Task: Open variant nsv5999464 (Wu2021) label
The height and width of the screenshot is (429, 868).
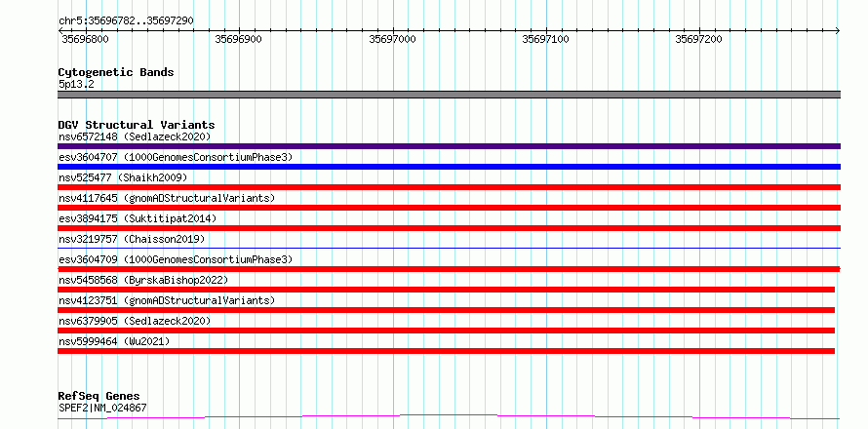Action: [114, 341]
